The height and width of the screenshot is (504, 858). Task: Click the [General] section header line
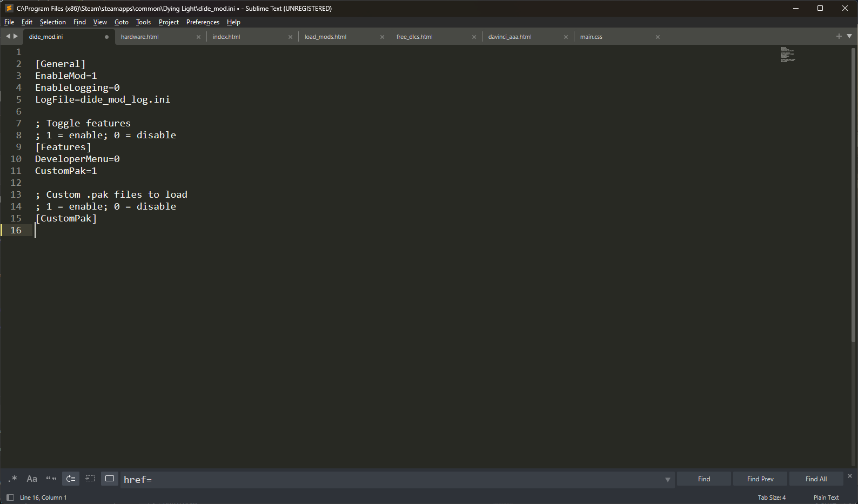click(x=61, y=64)
